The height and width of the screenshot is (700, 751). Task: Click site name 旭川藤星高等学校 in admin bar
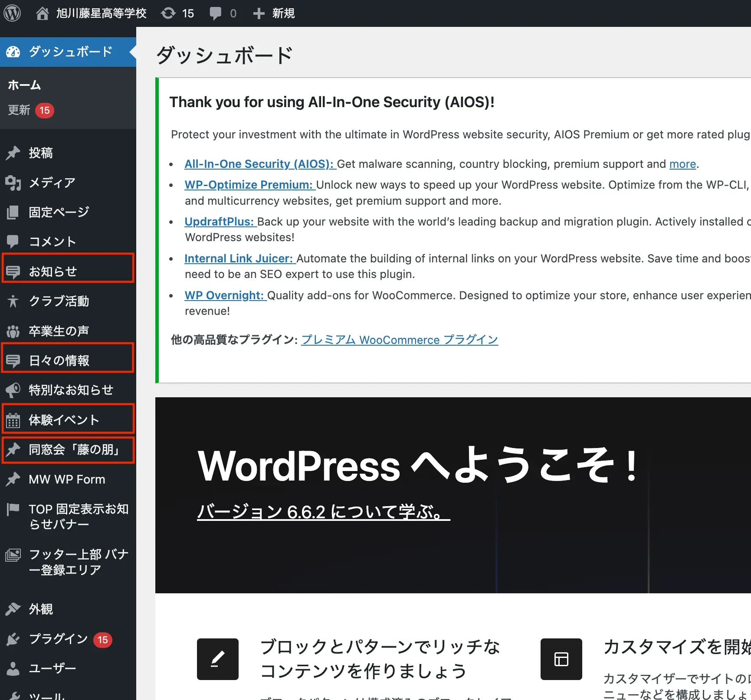coord(101,13)
